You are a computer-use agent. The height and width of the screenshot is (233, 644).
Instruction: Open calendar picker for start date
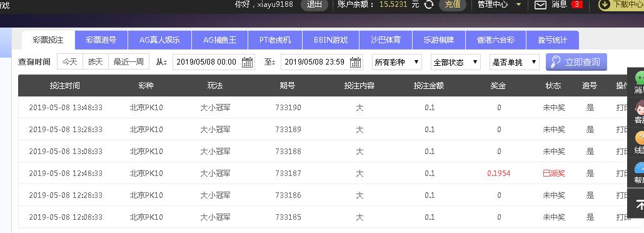[x=247, y=62]
